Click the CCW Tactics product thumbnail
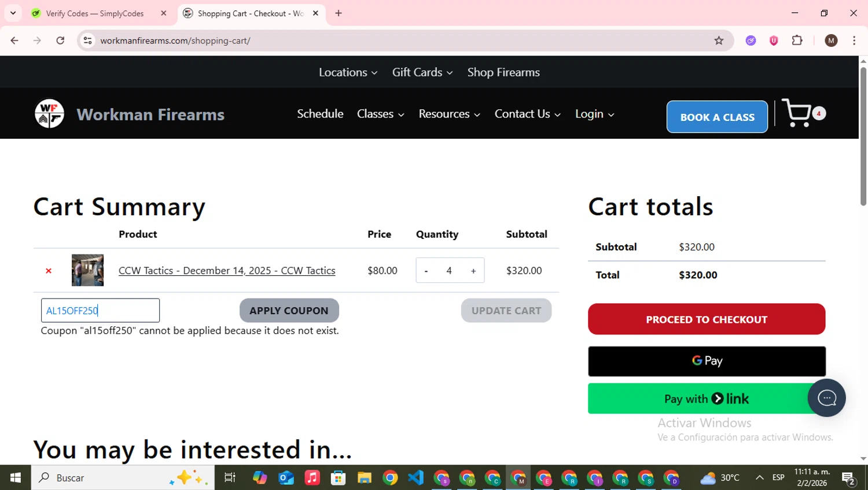The width and height of the screenshot is (868, 490). click(87, 270)
